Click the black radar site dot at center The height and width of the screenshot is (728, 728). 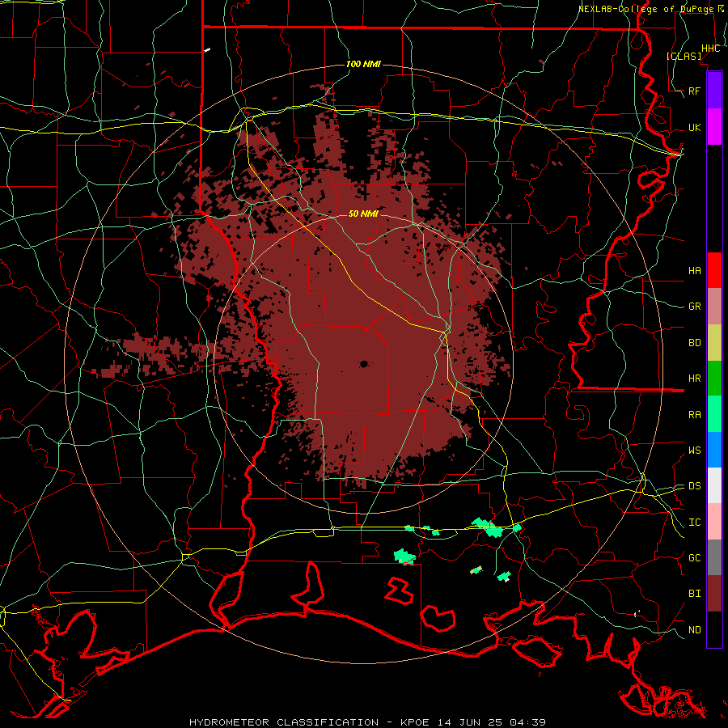point(364,364)
